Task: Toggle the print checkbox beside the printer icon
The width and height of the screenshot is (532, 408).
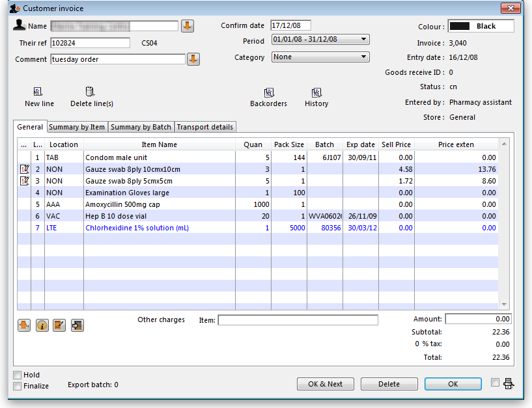Action: tap(495, 383)
